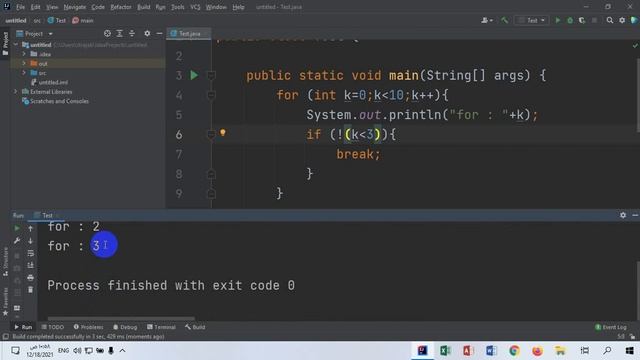This screenshot has height=360, width=640.
Task: Fold the main method at line 3
Action: (211, 75)
